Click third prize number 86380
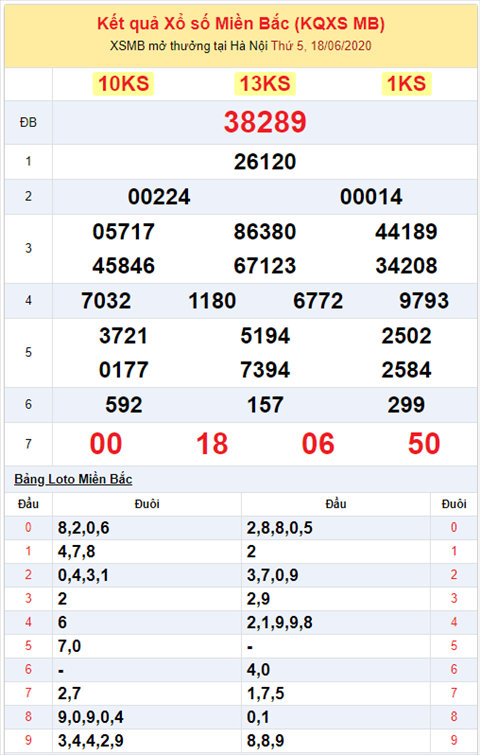480x755 pixels. coord(265,232)
